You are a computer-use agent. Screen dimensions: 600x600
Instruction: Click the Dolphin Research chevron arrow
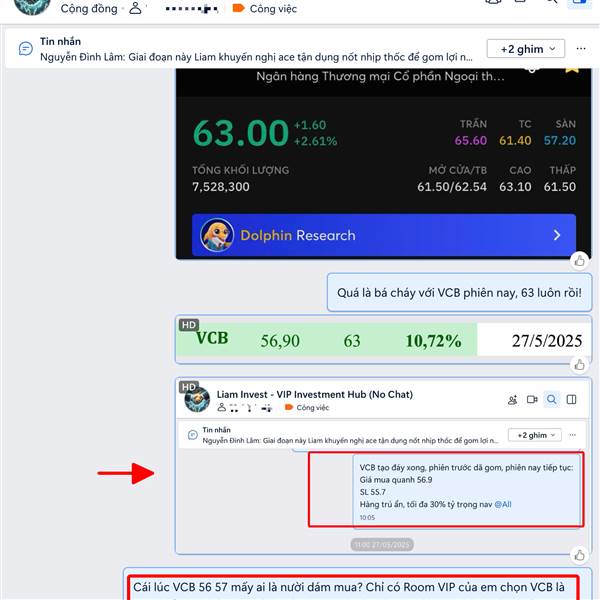click(x=557, y=235)
